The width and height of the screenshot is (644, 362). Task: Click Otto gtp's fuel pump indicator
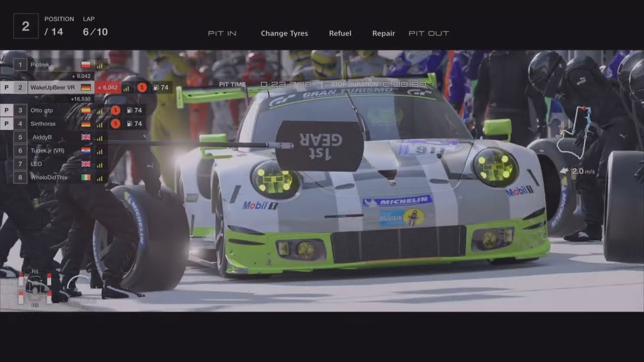pyautogui.click(x=134, y=110)
